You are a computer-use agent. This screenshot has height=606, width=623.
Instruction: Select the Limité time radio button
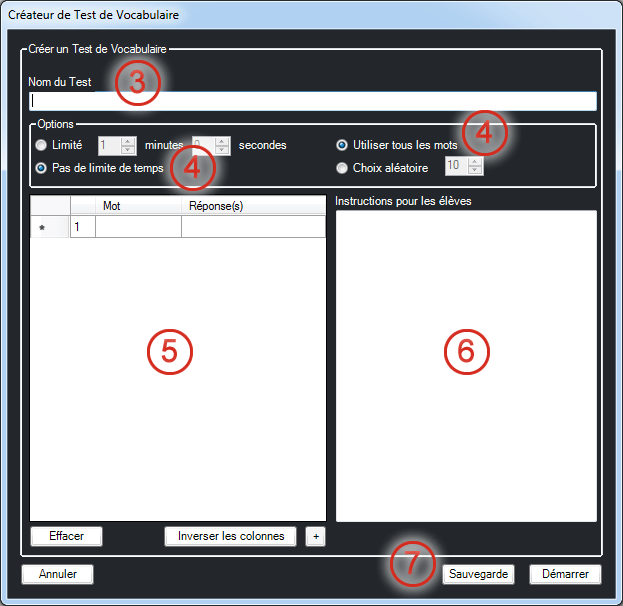(x=41, y=146)
